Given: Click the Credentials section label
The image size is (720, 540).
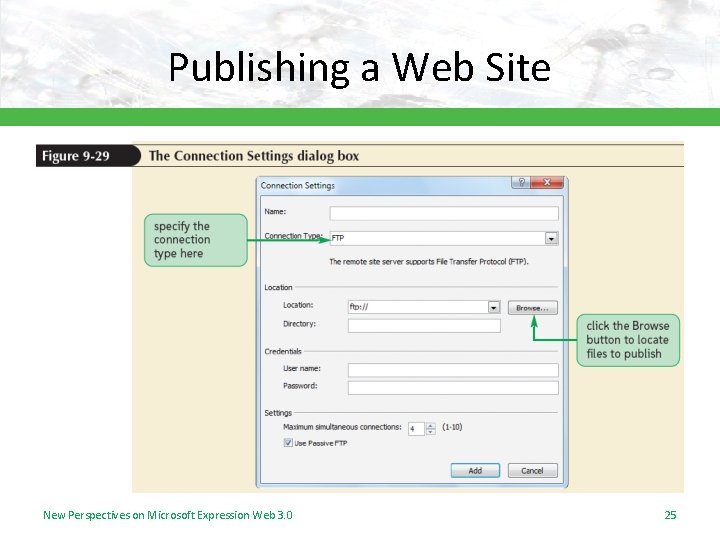Looking at the screenshot, I should [x=283, y=351].
